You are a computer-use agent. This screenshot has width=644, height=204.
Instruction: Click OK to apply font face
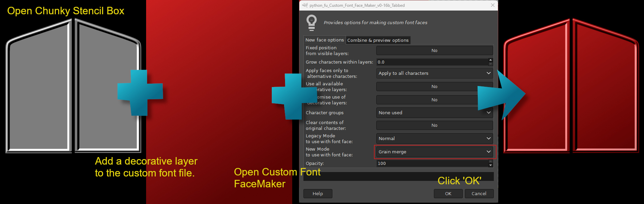(x=448, y=193)
